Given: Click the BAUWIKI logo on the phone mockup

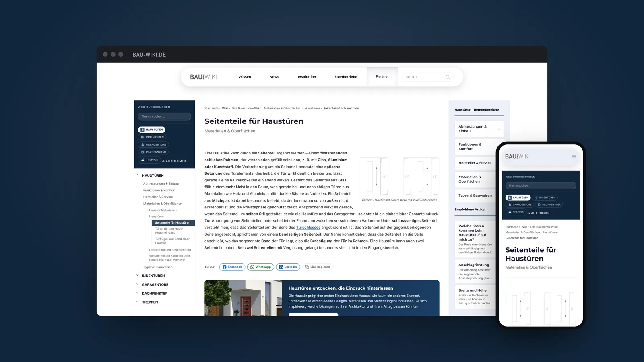Looking at the screenshot, I should [x=517, y=156].
